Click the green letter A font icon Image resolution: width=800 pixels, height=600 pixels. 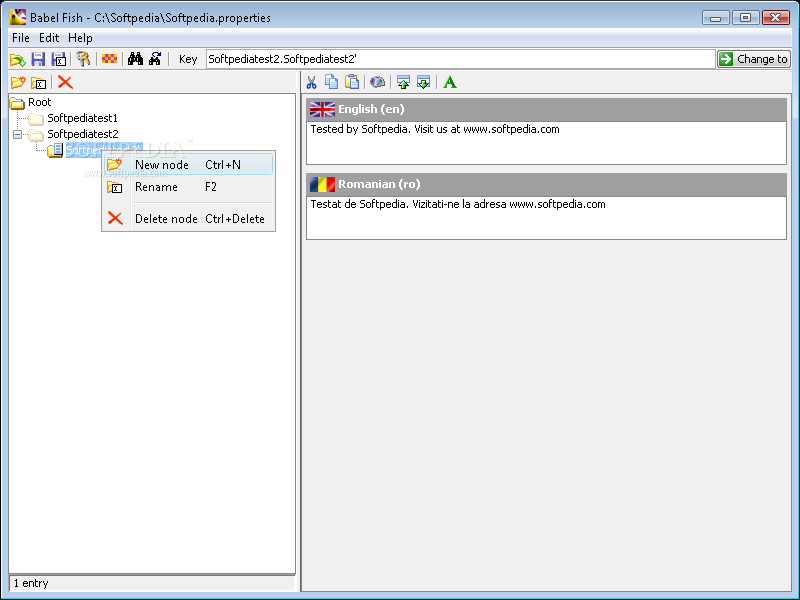449,82
